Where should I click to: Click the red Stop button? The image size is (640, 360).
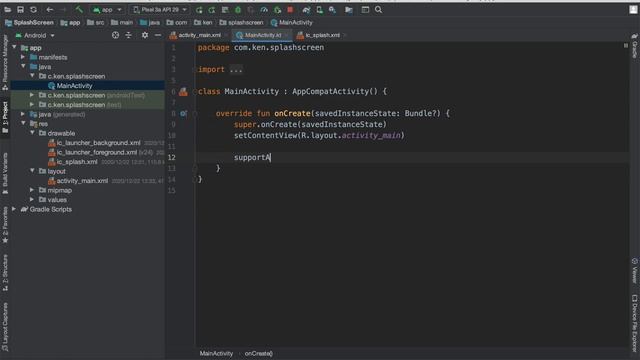point(290,9)
